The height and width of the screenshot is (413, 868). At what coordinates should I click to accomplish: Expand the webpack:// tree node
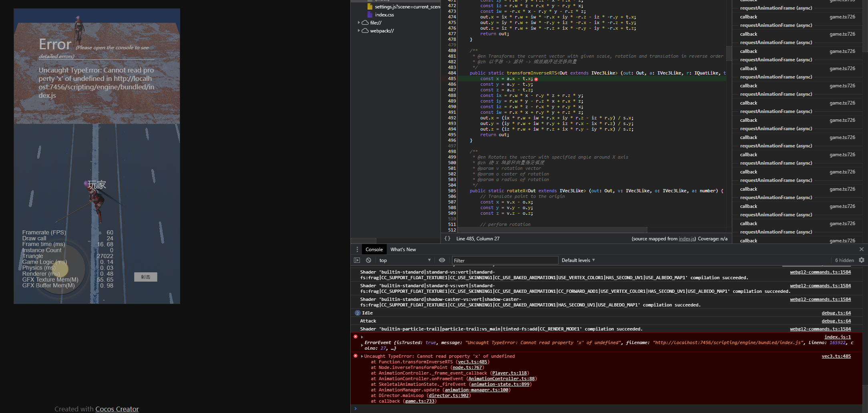point(359,31)
